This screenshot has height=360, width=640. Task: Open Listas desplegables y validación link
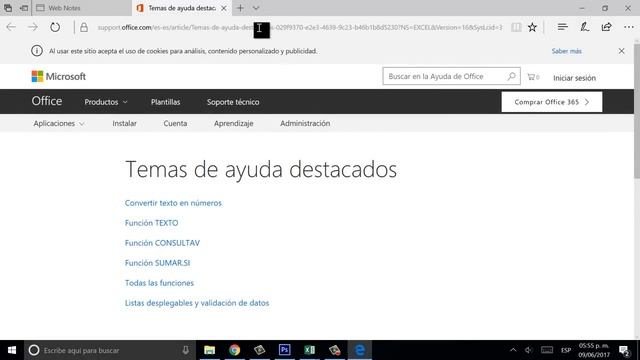pos(197,303)
